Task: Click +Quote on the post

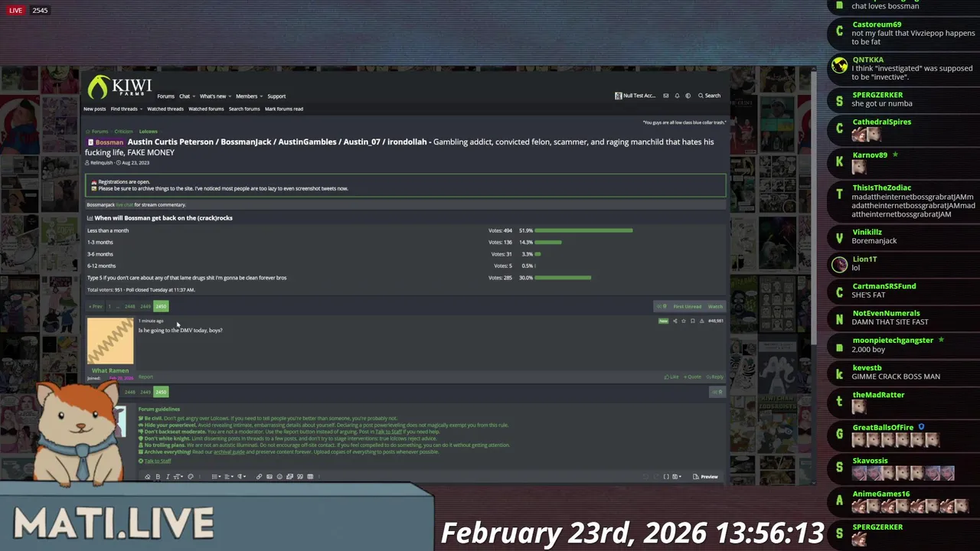Action: [693, 377]
